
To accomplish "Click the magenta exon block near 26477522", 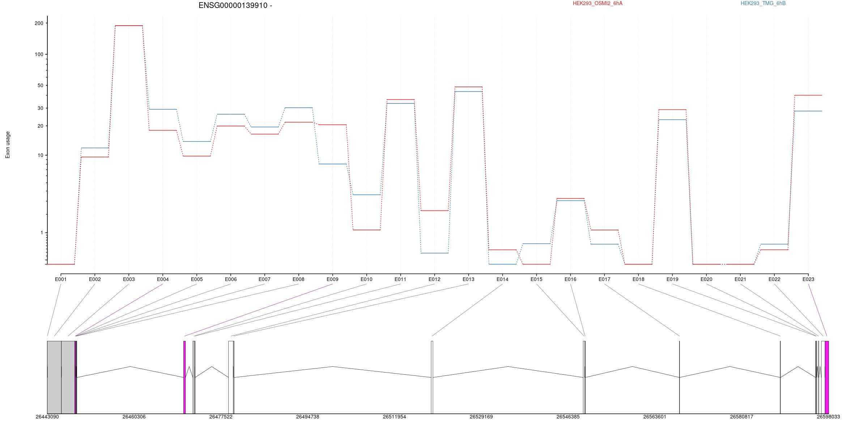I will click(184, 377).
